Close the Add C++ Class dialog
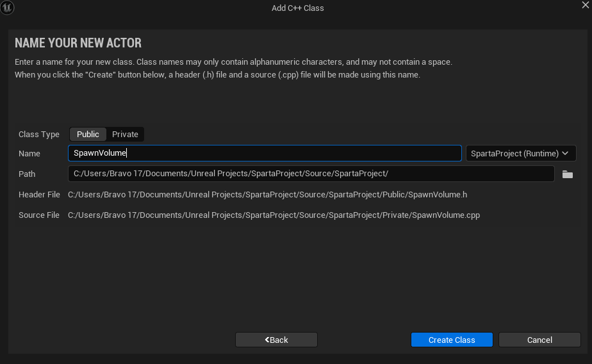 click(x=585, y=5)
